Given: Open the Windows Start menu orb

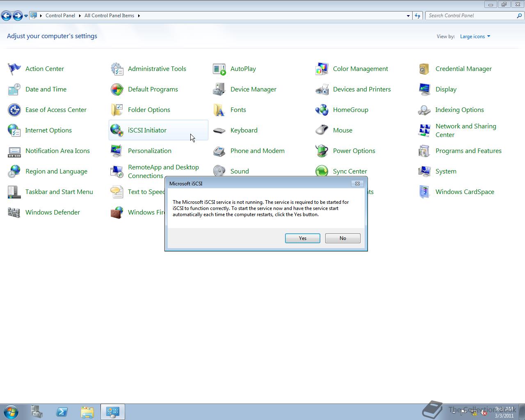Looking at the screenshot, I should [11, 412].
